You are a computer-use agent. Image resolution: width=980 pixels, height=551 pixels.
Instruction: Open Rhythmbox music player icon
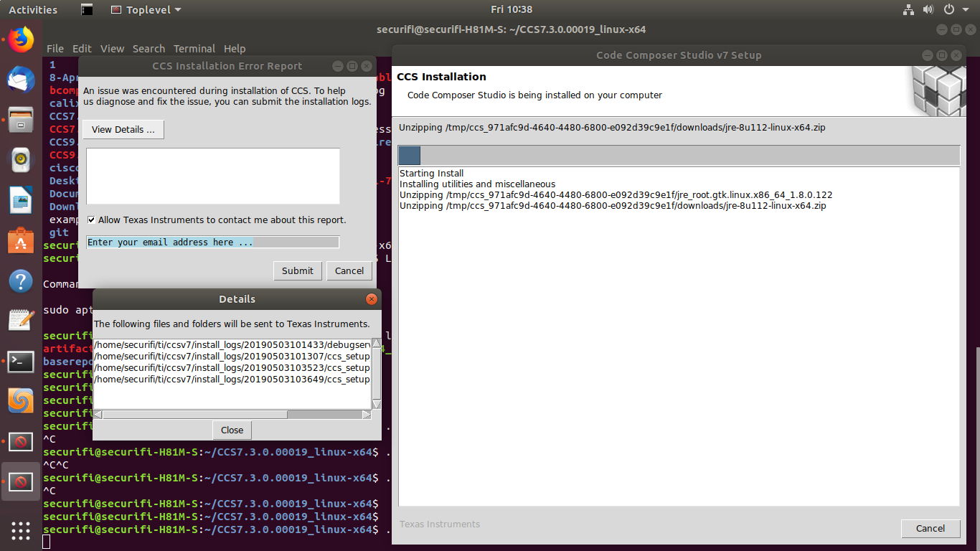click(21, 159)
